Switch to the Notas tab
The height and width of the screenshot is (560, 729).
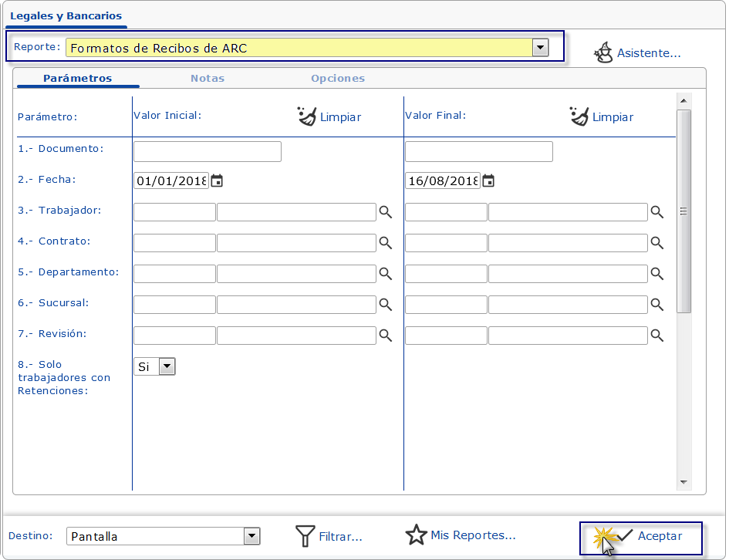click(208, 78)
